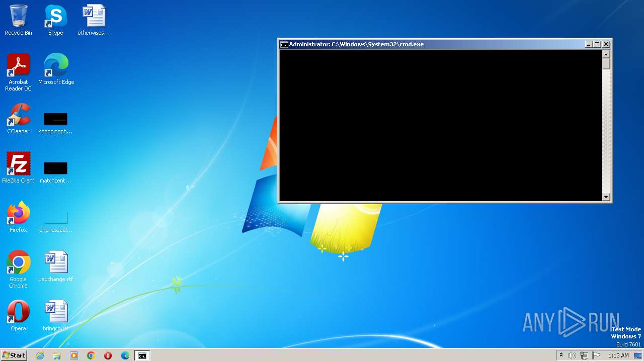
Task: Launch Opera from the taskbar
Action: coord(108,355)
